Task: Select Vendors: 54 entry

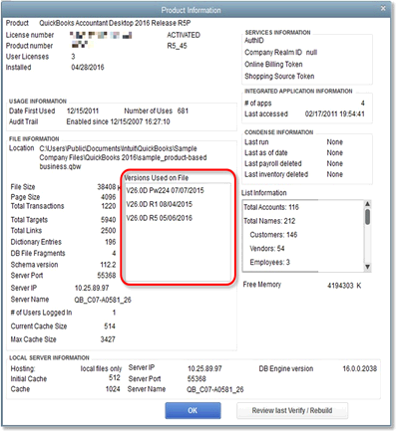Action: (267, 248)
